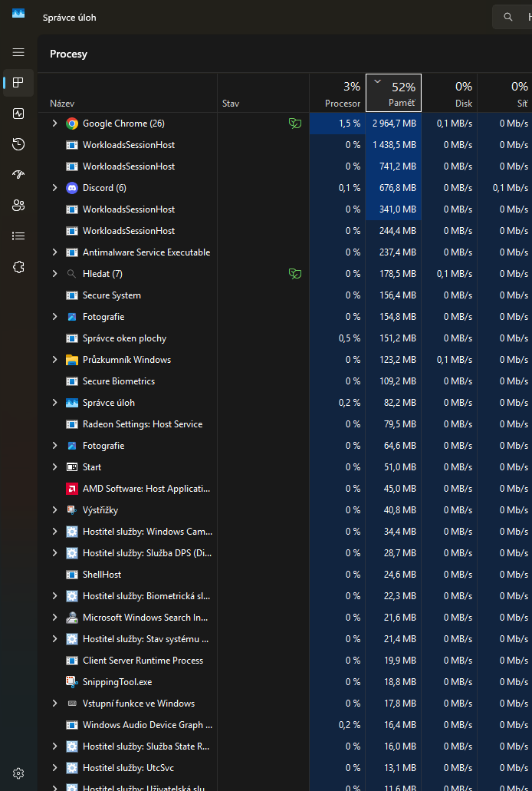This screenshot has height=791, width=532.
Task: Select Hostitel služby: Stav systému row
Action: coord(285,639)
